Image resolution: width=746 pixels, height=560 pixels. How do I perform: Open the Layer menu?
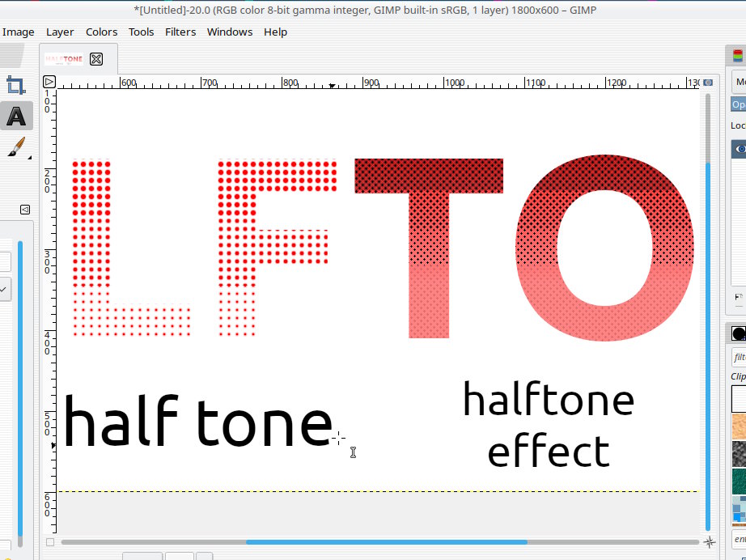click(60, 32)
